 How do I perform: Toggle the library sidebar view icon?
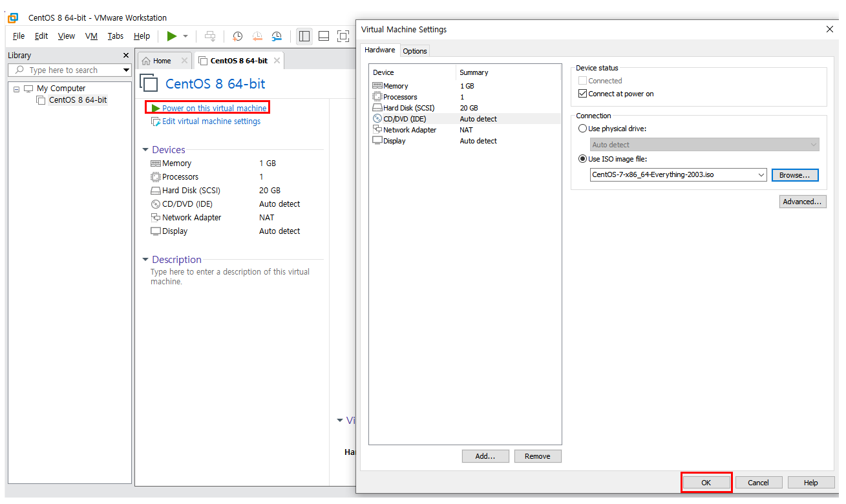(x=304, y=36)
